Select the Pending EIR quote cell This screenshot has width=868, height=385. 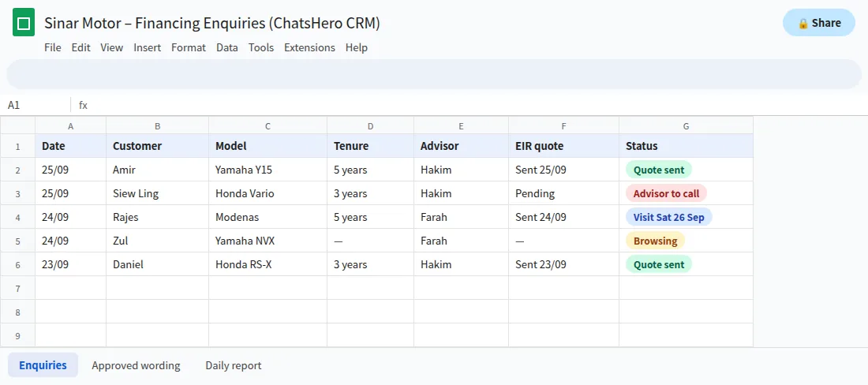point(563,193)
